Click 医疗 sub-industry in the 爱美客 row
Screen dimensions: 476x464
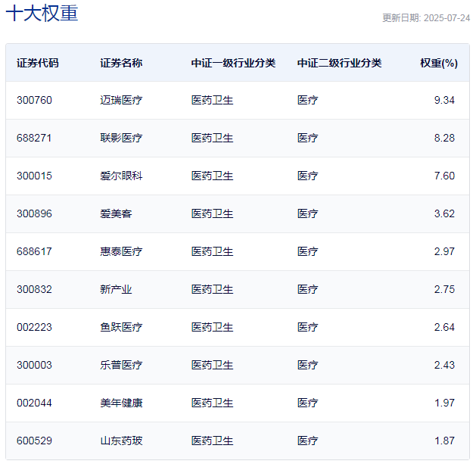click(x=307, y=213)
